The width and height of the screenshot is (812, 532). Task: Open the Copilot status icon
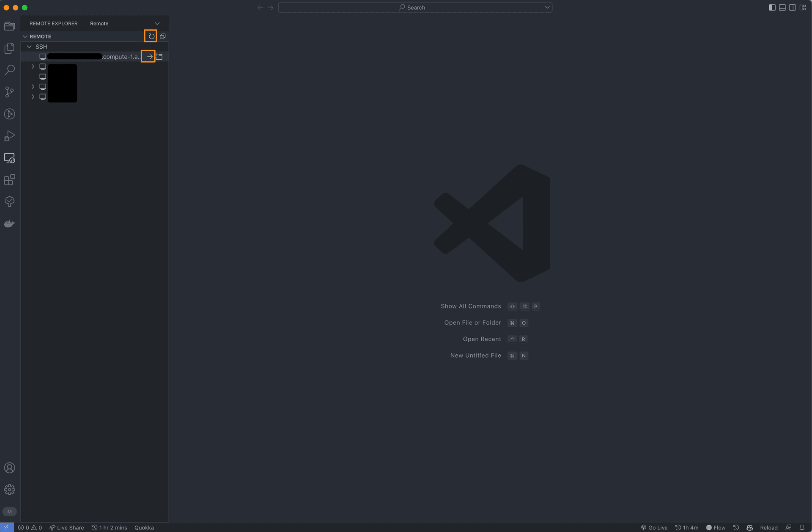749,527
